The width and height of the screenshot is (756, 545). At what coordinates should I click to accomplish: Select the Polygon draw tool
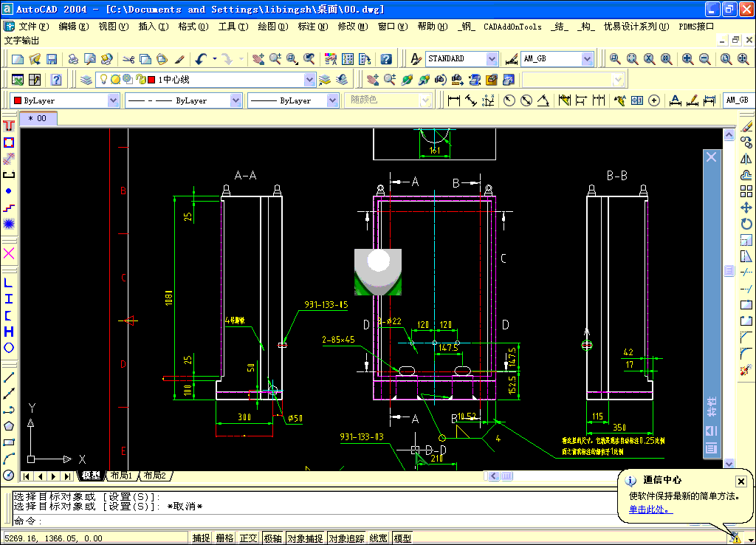(9, 426)
